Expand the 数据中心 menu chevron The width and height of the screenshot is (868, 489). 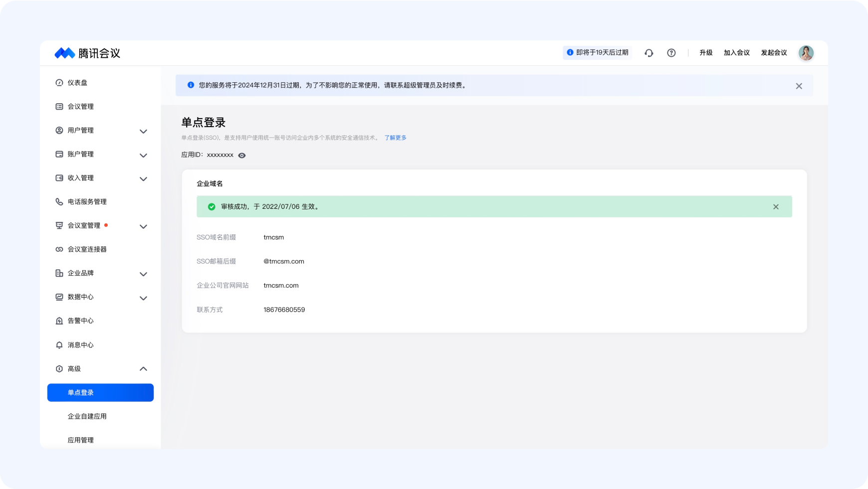click(x=143, y=298)
